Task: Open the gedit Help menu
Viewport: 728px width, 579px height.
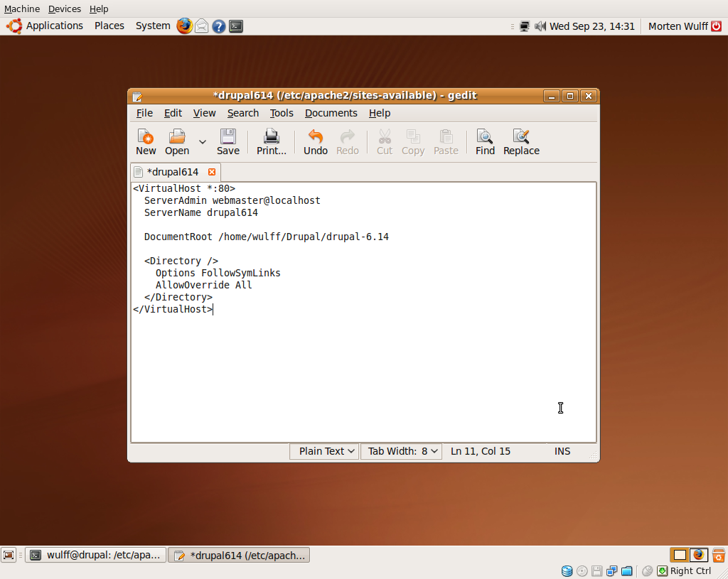Action: [x=380, y=113]
